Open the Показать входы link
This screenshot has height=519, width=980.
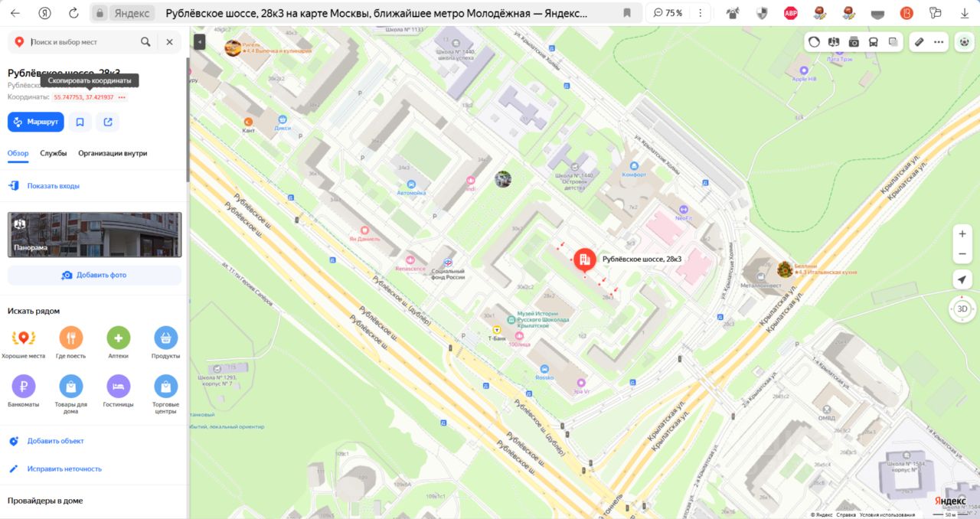click(x=53, y=186)
